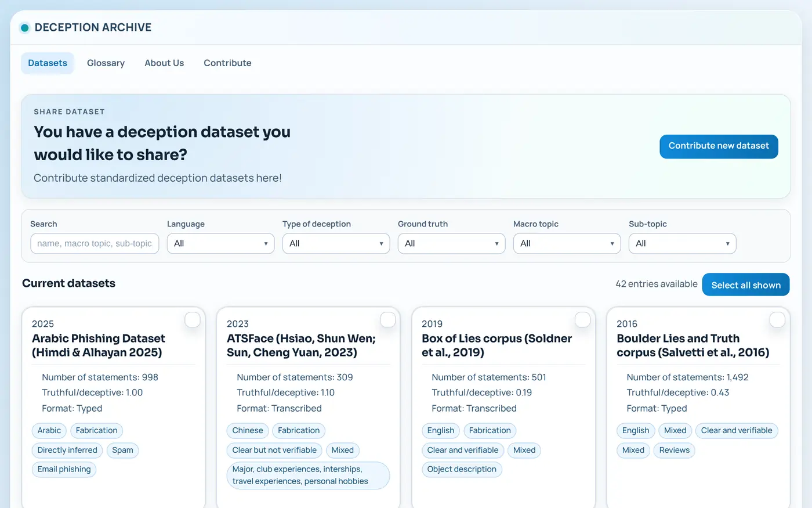
Task: Click the 'Number of statements: 309' text
Action: (295, 377)
